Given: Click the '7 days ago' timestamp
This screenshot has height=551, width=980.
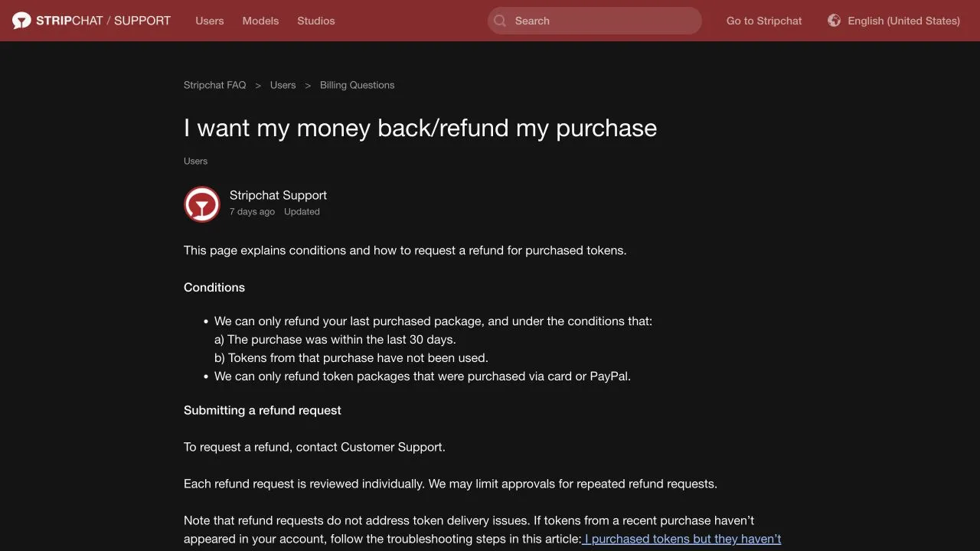Looking at the screenshot, I should point(252,212).
